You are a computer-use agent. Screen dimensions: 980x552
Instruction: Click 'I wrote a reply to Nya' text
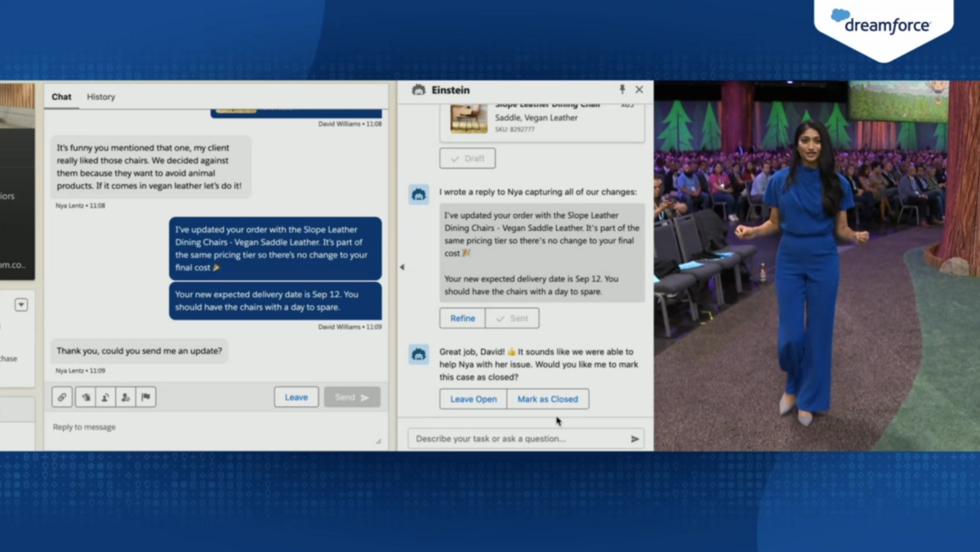[x=538, y=192]
